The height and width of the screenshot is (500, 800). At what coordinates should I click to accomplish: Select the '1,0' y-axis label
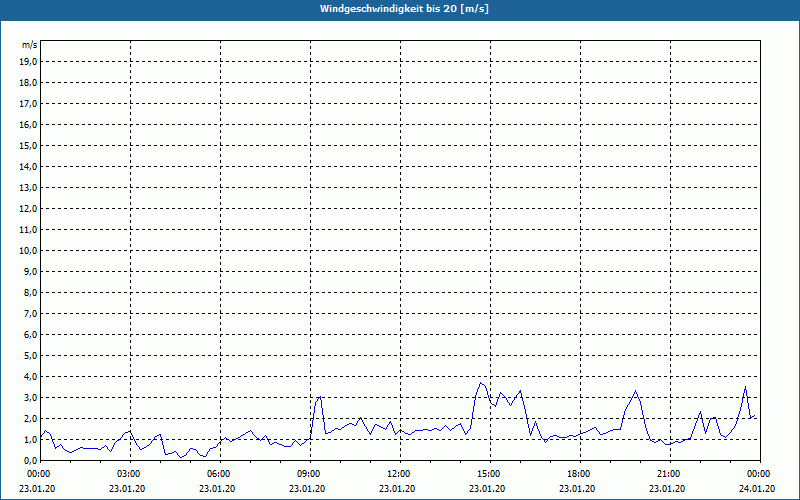coord(30,440)
